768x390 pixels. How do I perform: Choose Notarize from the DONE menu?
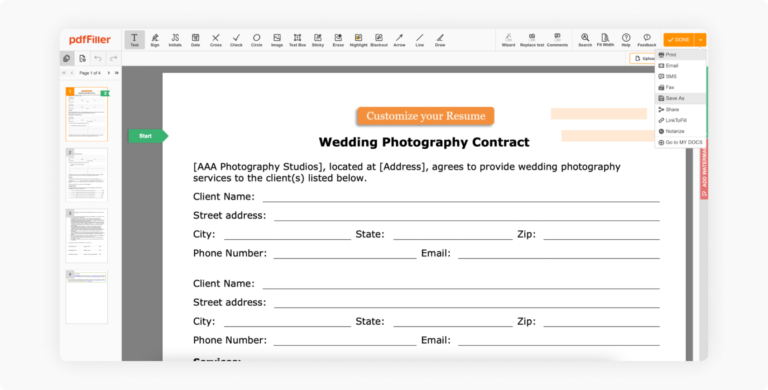[680, 131]
